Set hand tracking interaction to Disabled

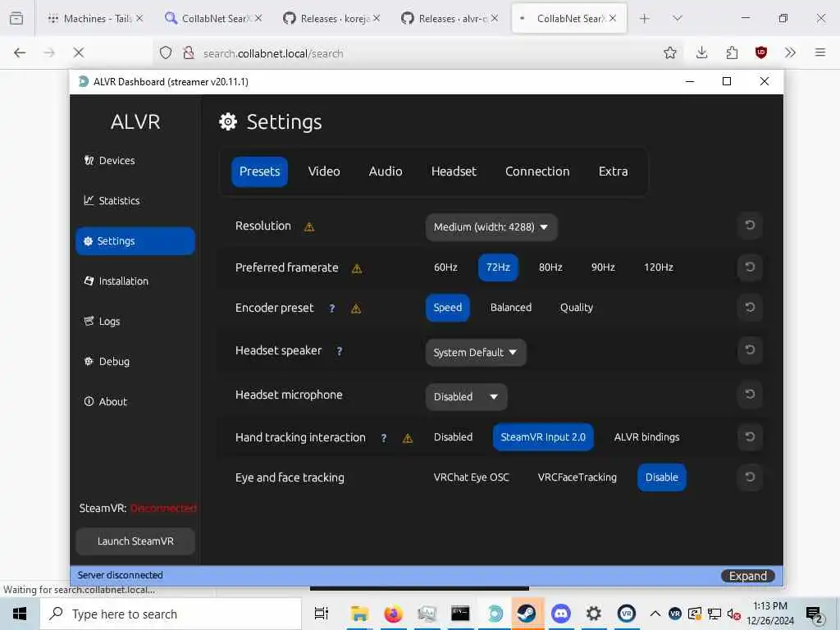[x=453, y=437]
